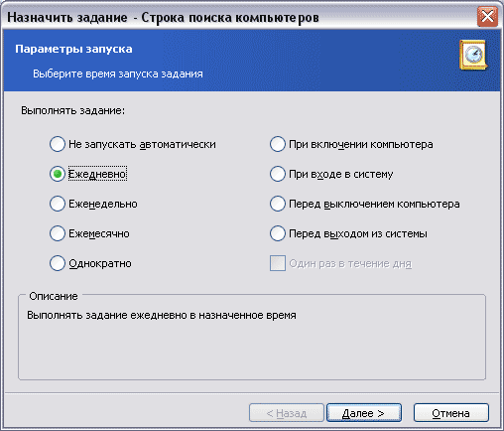Click the '< Назад' button
The width and height of the screenshot is (504, 431).
pos(287,413)
